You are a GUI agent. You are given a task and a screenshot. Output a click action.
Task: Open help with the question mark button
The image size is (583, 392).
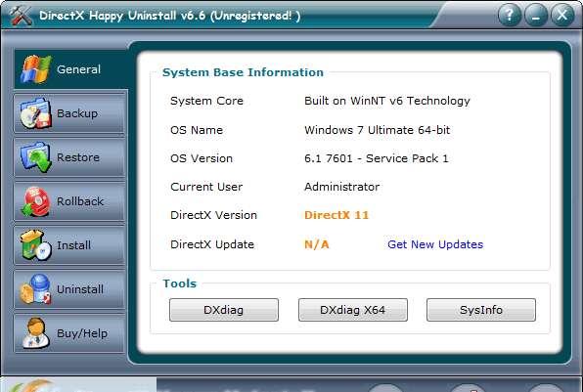point(509,16)
